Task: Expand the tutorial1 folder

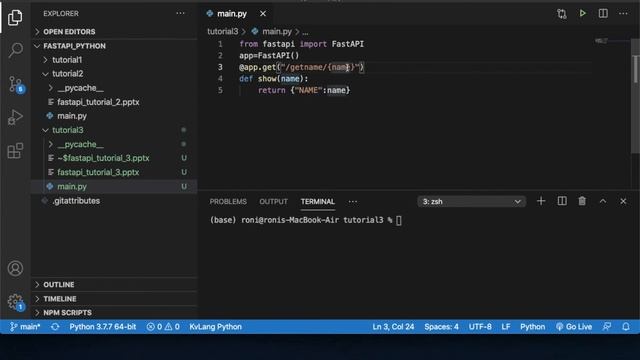Action: click(114, 60)
